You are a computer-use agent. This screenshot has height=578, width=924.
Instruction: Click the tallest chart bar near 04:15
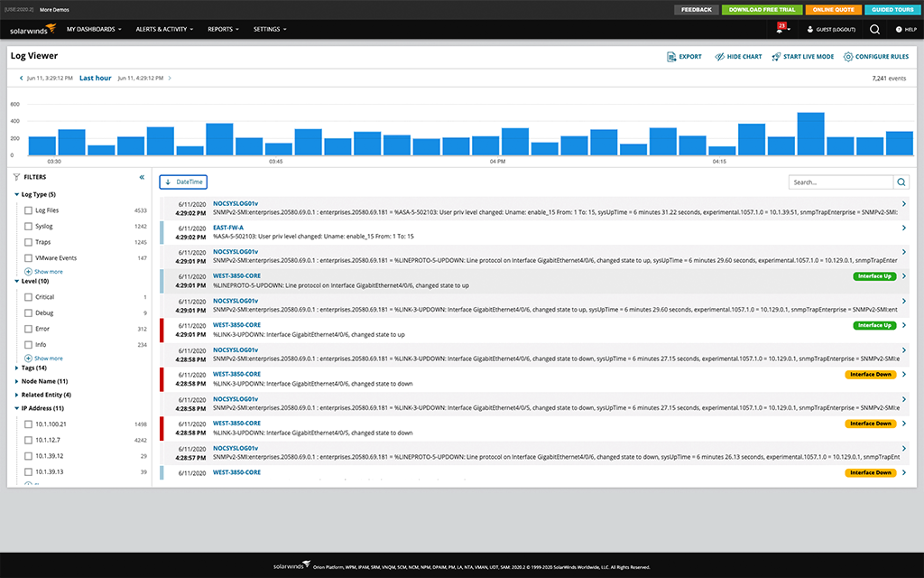[810, 134]
